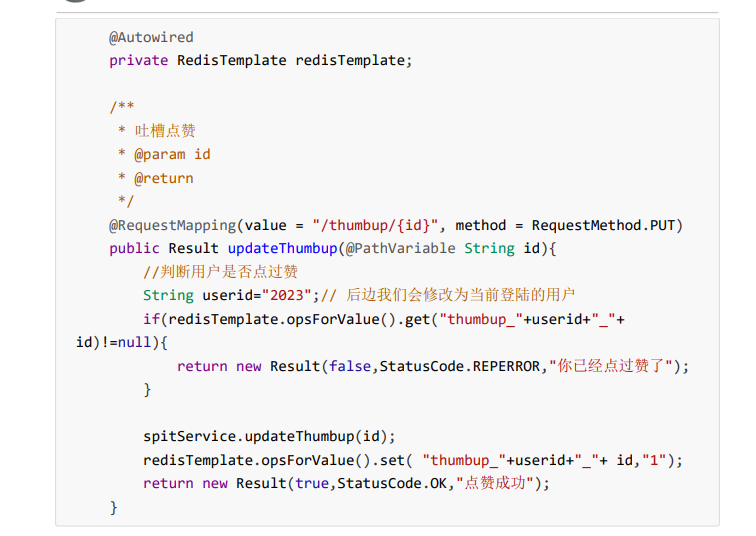Viewport: 756px width, 536px height.
Task: Click the opening '/**' of the Javadoc comment
Action: 122,107
